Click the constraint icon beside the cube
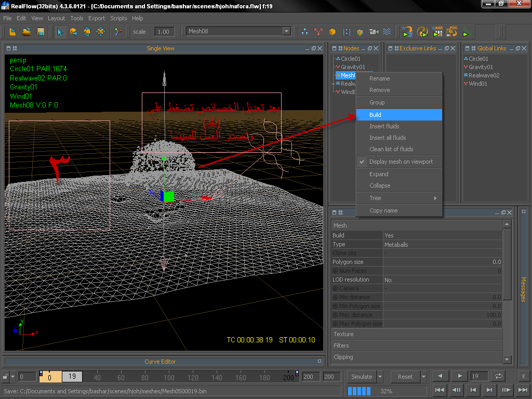 [x=346, y=32]
